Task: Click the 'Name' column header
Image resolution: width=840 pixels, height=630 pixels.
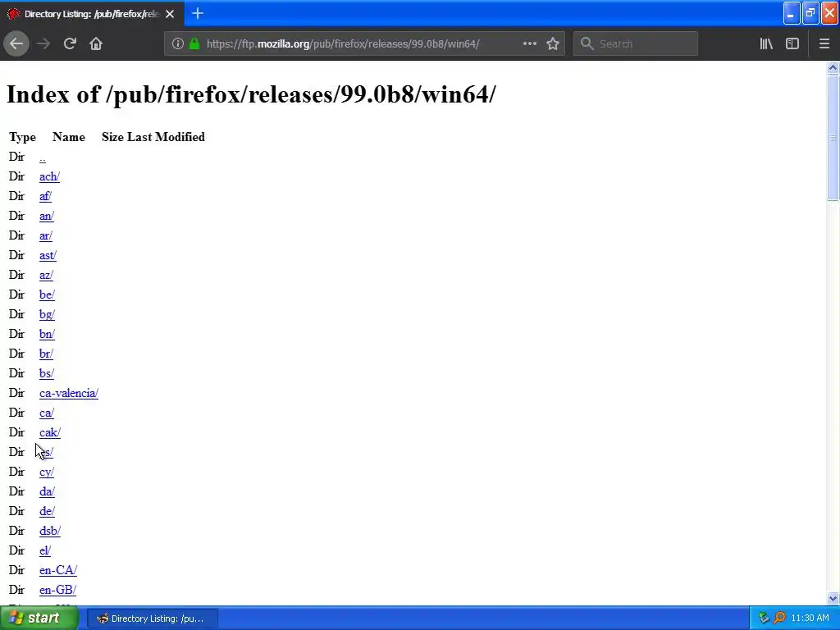Action: pos(69,137)
